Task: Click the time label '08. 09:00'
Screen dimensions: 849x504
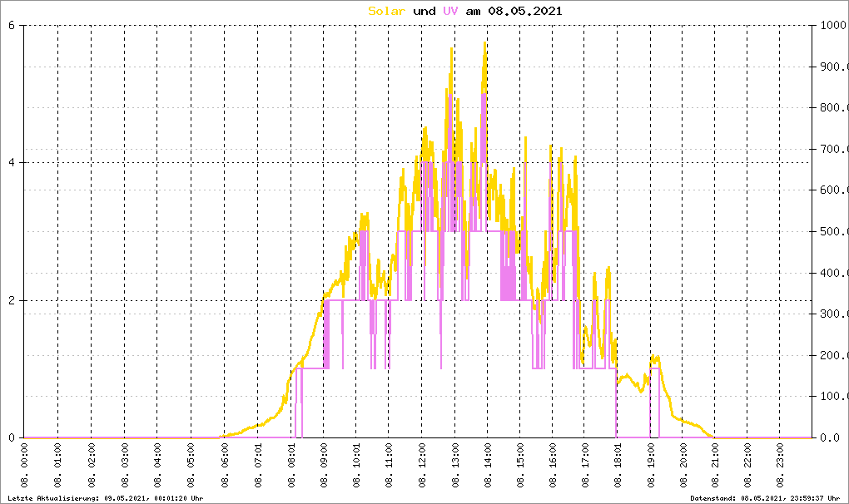Action: pos(324,465)
